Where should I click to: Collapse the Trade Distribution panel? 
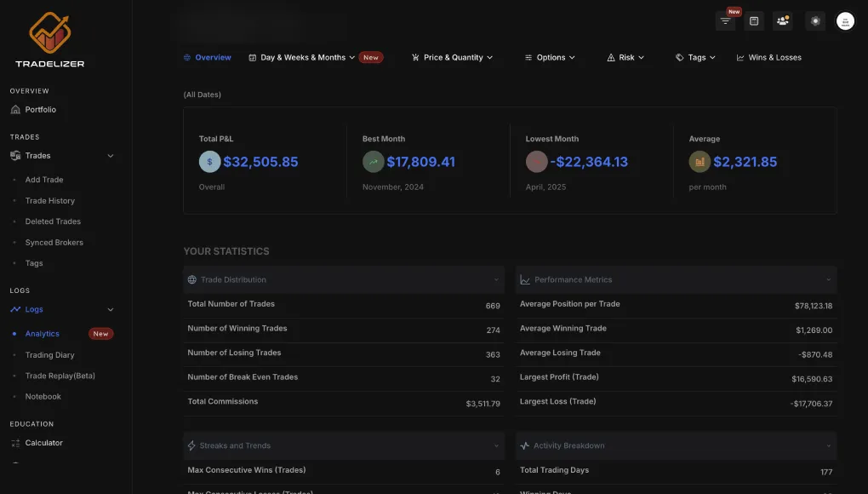coord(496,280)
